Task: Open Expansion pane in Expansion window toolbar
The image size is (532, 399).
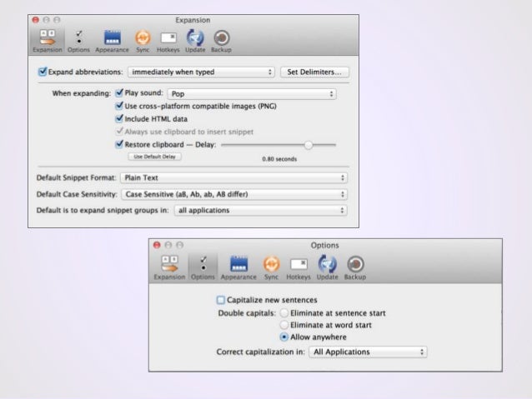Action: click(48, 41)
